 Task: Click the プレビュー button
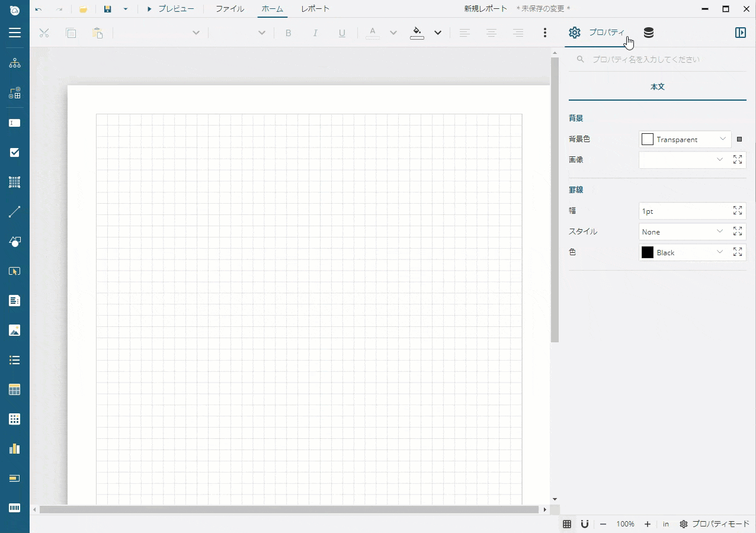coord(170,9)
